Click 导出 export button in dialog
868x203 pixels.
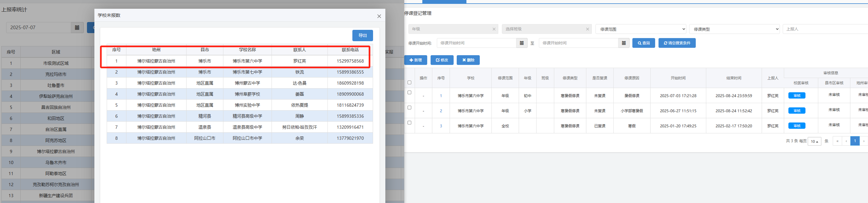[x=362, y=35]
